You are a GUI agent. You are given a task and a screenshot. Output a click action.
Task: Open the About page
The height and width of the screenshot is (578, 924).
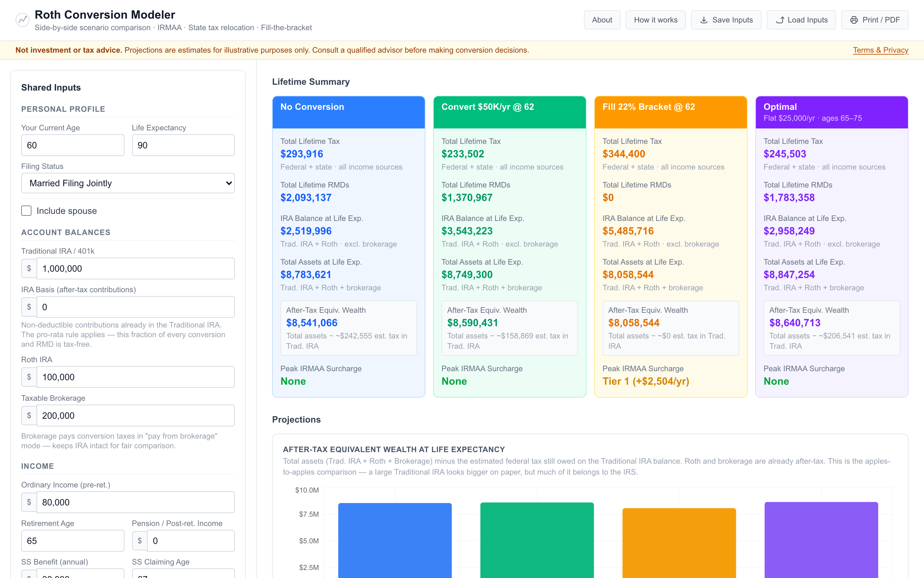(x=602, y=20)
